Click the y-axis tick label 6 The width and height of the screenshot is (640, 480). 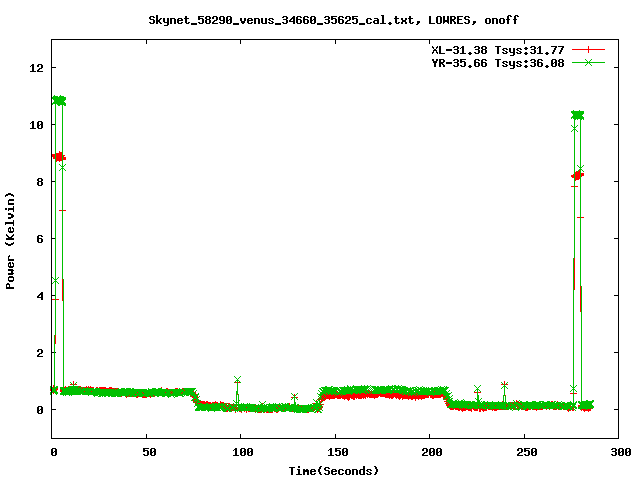(40, 239)
